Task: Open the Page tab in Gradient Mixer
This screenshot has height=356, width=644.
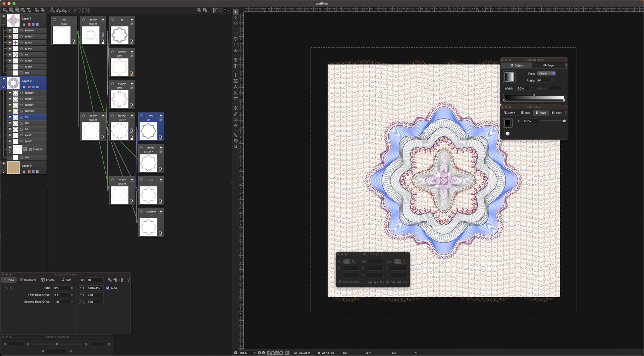Action: [548, 65]
